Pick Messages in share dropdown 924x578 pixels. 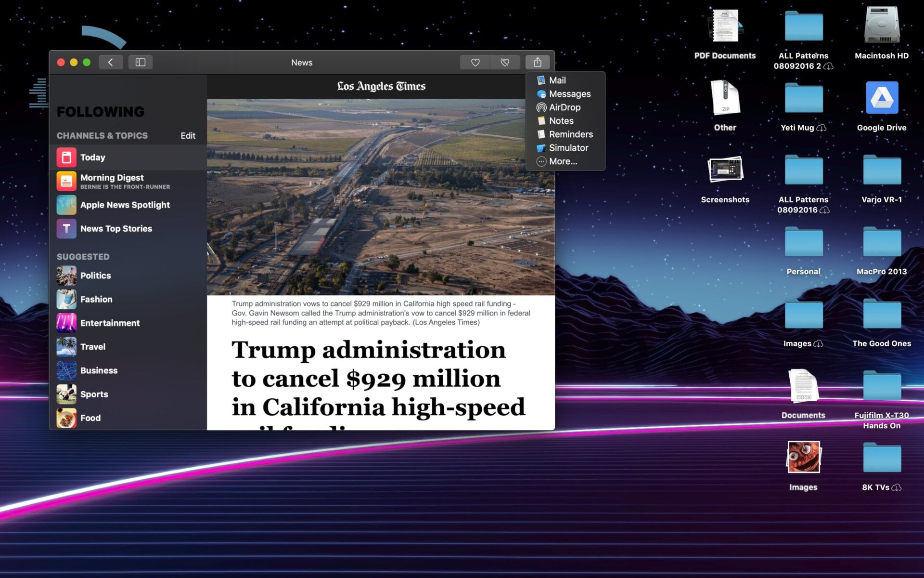[x=569, y=94]
